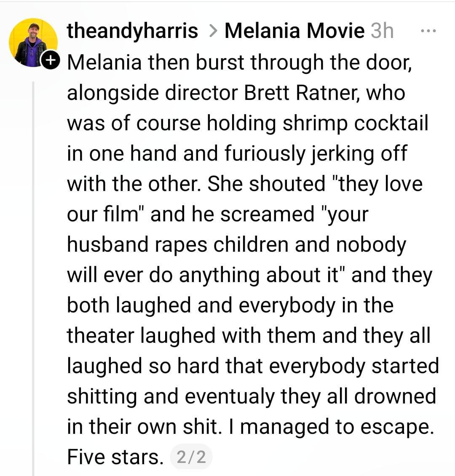
Task: Click the theandyharris username
Action: pyautogui.click(x=132, y=31)
